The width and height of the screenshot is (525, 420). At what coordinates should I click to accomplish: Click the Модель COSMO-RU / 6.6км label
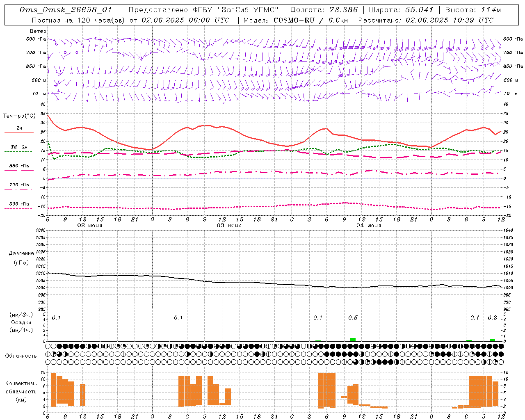pyautogui.click(x=296, y=20)
